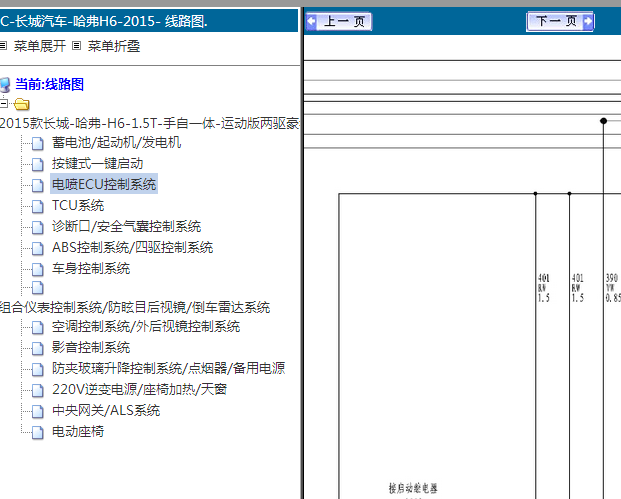Click page icon beside 电喷ECU控制系统
The width and height of the screenshot is (621, 499).
pos(38,185)
